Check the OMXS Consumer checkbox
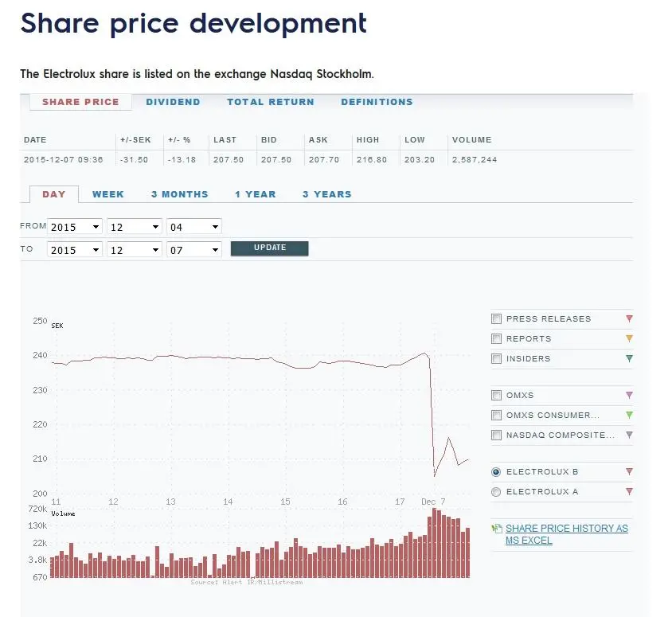This screenshot has width=672, height=617. pyautogui.click(x=496, y=416)
